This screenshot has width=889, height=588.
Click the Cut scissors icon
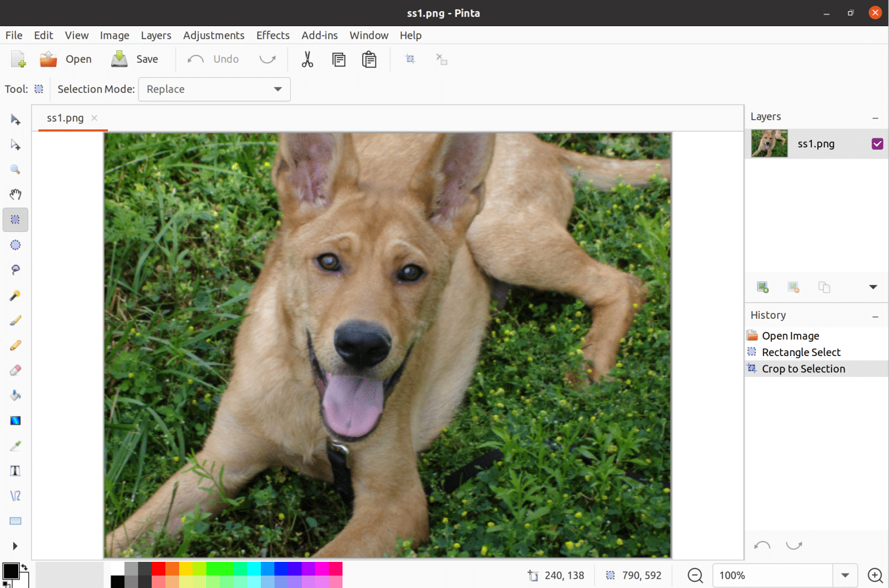(x=307, y=59)
